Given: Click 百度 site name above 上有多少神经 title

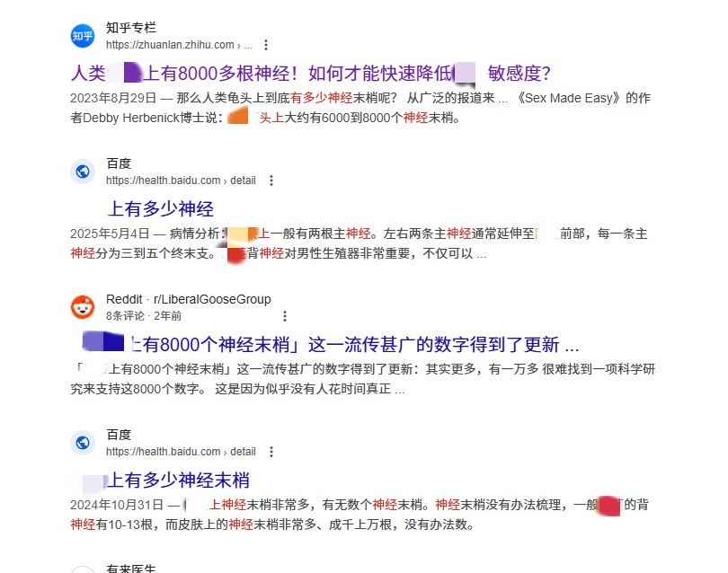Looking at the screenshot, I should tap(119, 163).
